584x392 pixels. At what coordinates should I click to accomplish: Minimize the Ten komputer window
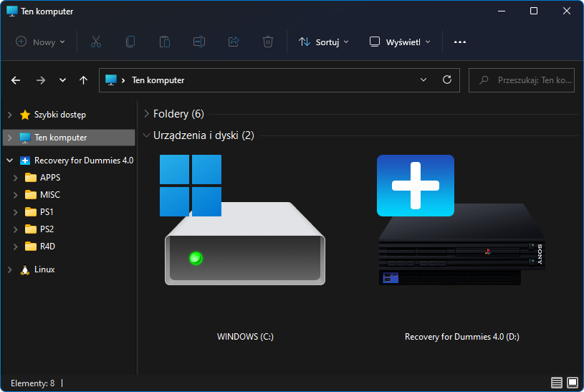point(502,11)
